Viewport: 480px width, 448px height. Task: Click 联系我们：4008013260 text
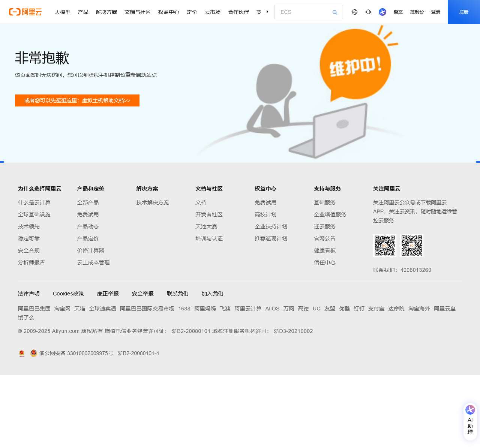402,270
